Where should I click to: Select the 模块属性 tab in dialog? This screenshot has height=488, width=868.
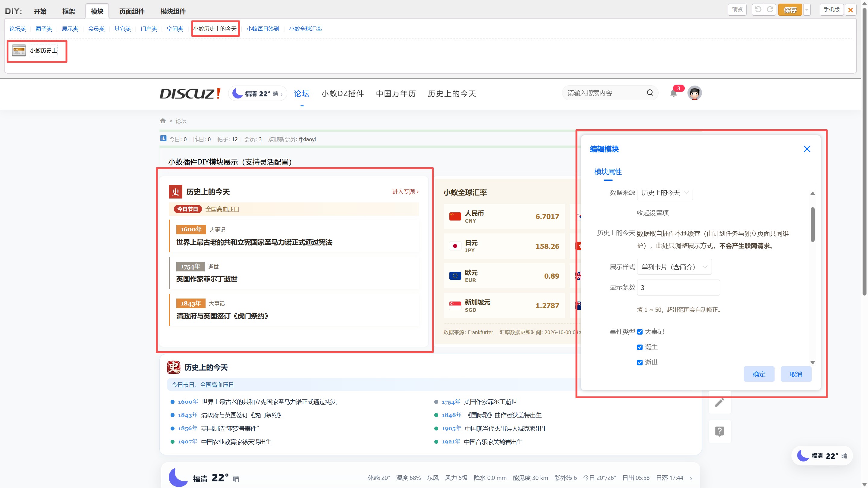608,172
